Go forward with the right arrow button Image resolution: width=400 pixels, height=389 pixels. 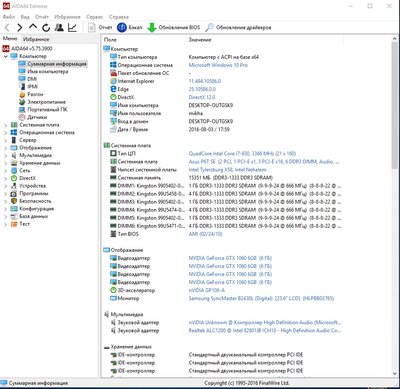(x=20, y=27)
